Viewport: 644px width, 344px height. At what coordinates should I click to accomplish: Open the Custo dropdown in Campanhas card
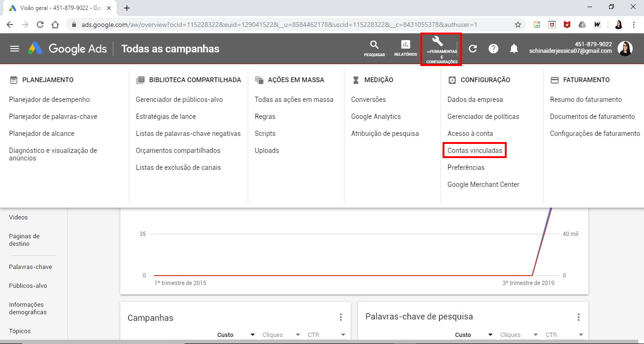236,335
